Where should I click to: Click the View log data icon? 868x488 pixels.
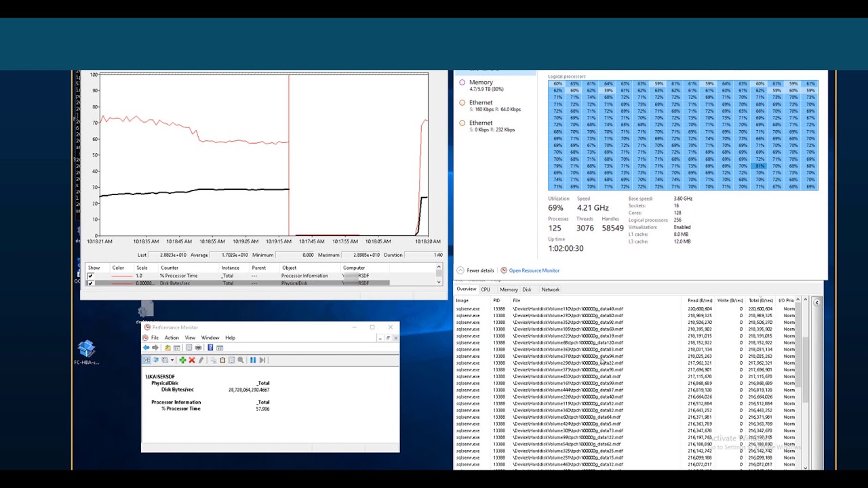pyautogui.click(x=155, y=360)
